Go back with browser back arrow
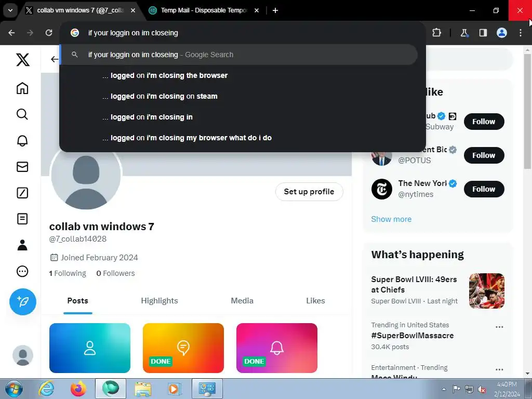This screenshot has width=532, height=399. point(11,33)
